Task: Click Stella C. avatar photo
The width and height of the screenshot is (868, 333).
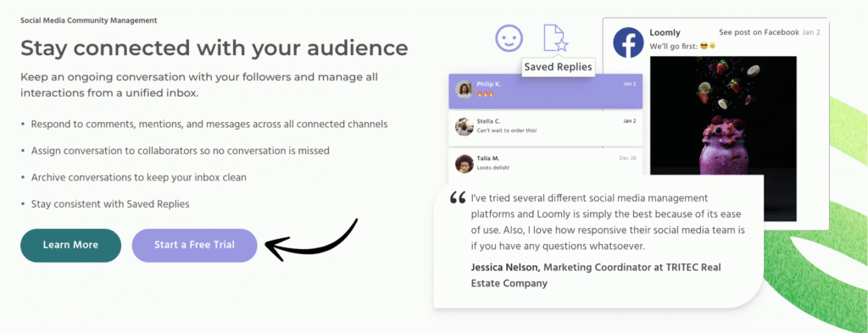Action: click(x=464, y=126)
